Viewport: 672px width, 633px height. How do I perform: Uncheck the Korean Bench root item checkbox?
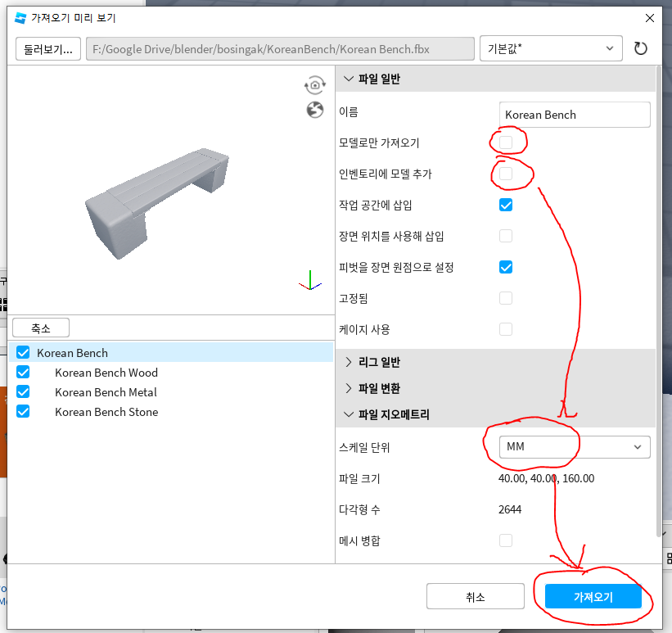click(23, 352)
